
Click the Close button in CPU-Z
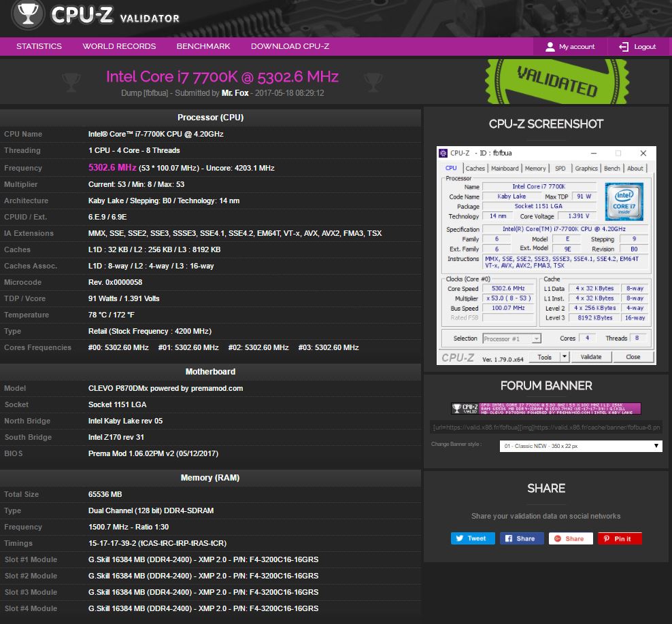tap(633, 357)
